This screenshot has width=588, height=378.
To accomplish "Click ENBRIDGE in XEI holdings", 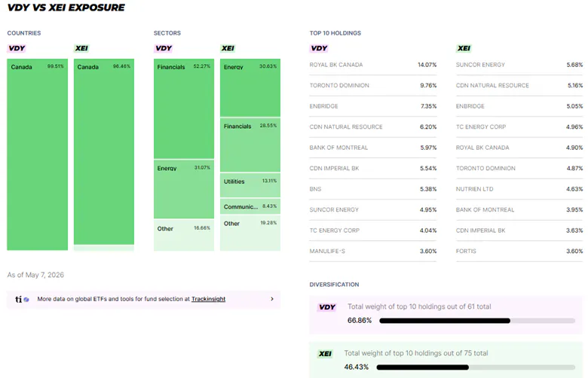I will (x=470, y=106).
